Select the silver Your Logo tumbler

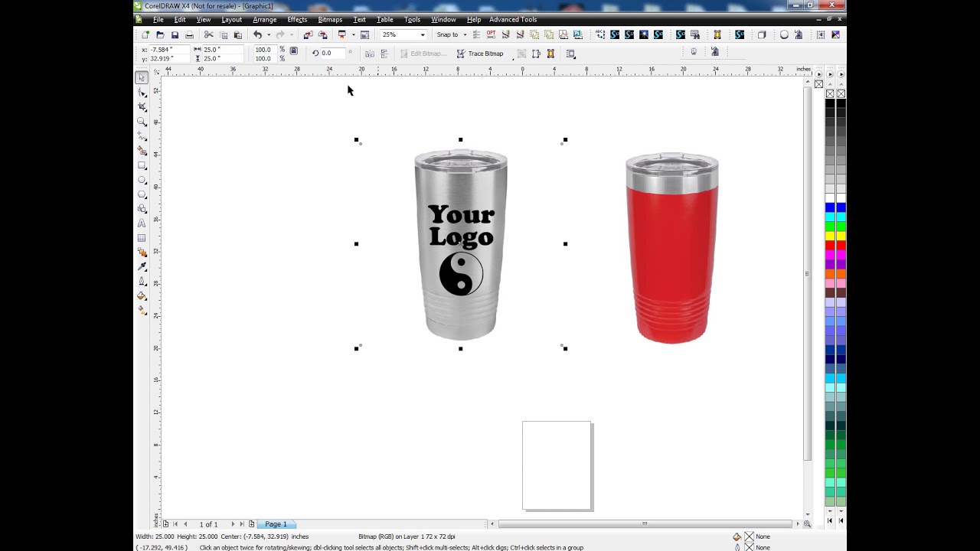point(461,245)
